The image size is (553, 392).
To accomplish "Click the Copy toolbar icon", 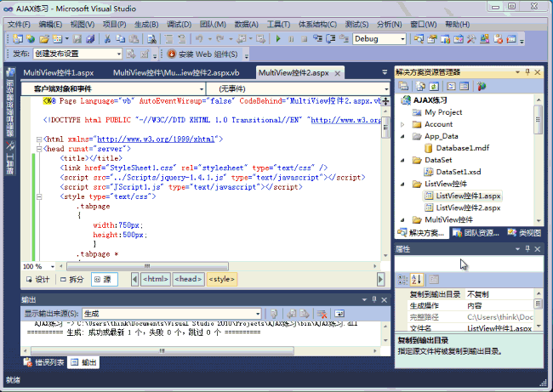I will click(x=120, y=39).
